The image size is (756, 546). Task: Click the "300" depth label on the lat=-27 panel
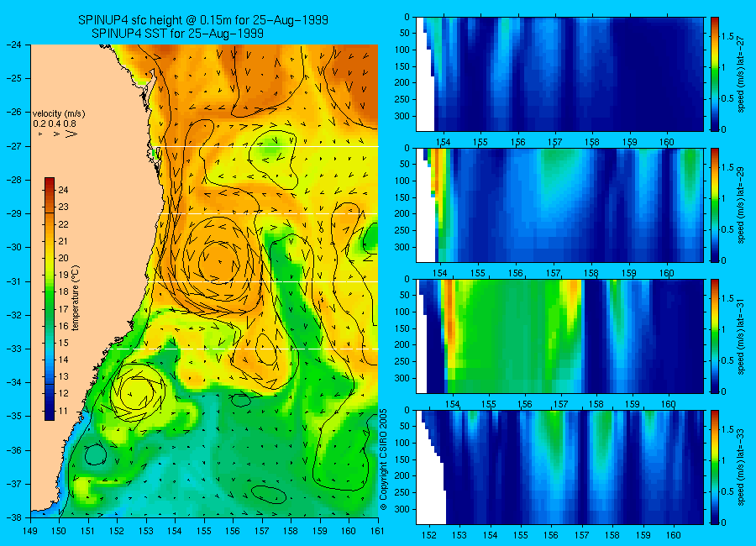click(x=402, y=116)
